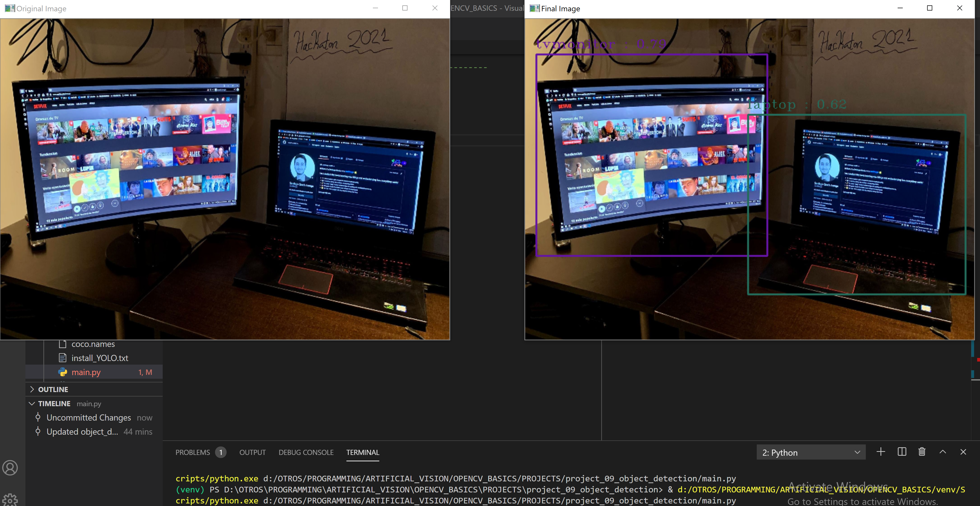The image size is (980, 506).
Task: Maximize terminal panel size with up chevron
Action: pyautogui.click(x=943, y=452)
